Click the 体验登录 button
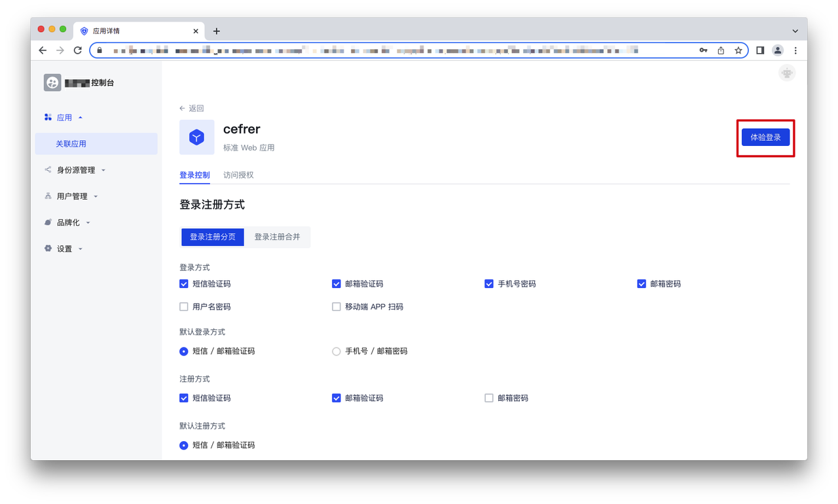Screen dimensions: 838x504 (765, 137)
